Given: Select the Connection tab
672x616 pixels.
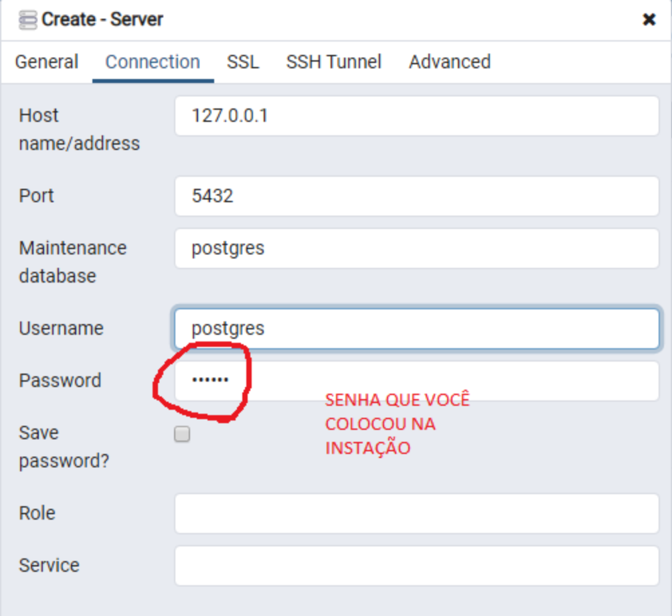Looking at the screenshot, I should pyautogui.click(x=153, y=62).
